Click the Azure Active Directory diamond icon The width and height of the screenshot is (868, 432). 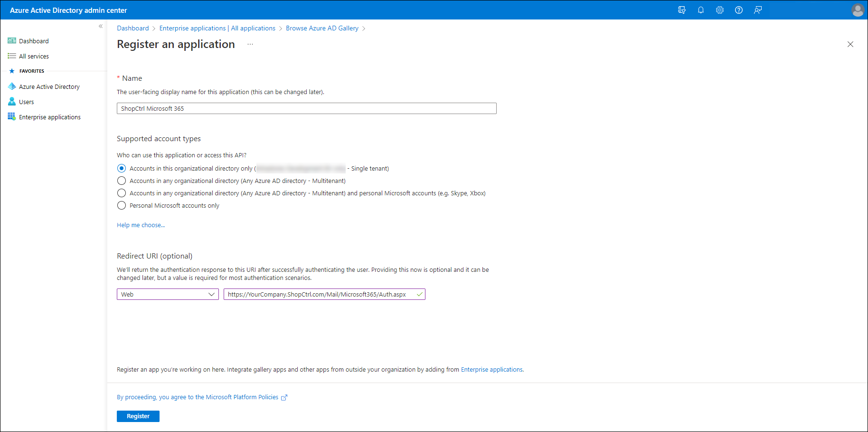click(12, 86)
